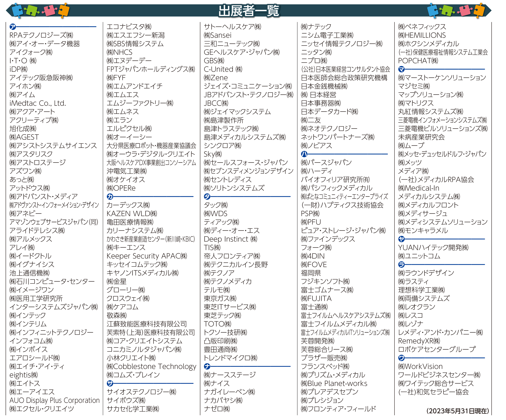Click the カ section marker icon

110,197
